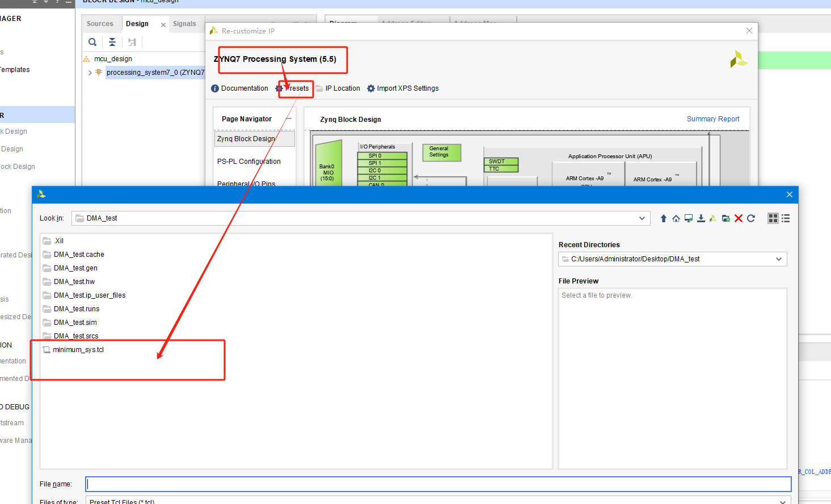
Task: Select PS-PL Configuration page
Action: click(249, 162)
